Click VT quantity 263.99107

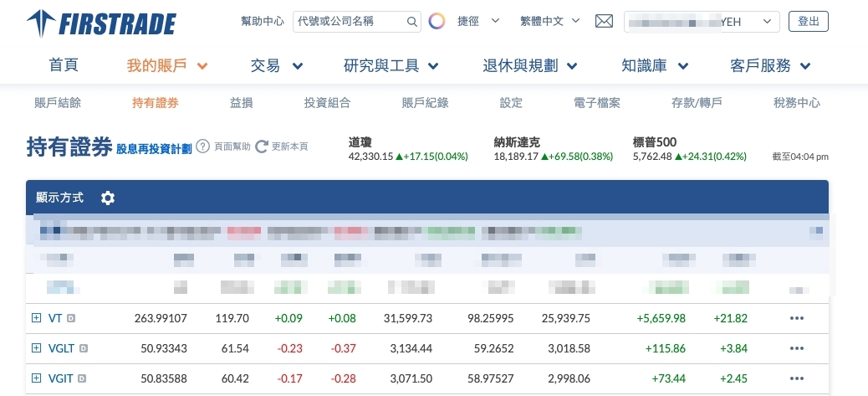tap(161, 318)
